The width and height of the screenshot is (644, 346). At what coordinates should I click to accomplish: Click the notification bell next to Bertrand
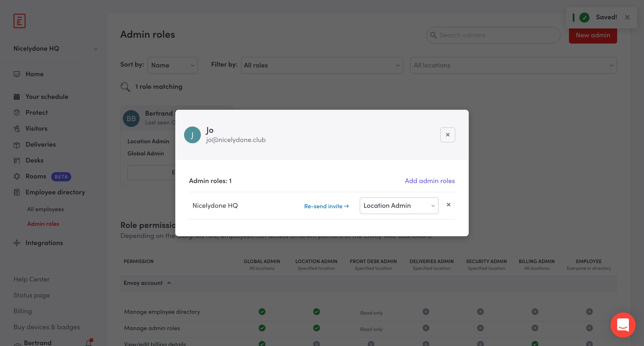(x=88, y=343)
